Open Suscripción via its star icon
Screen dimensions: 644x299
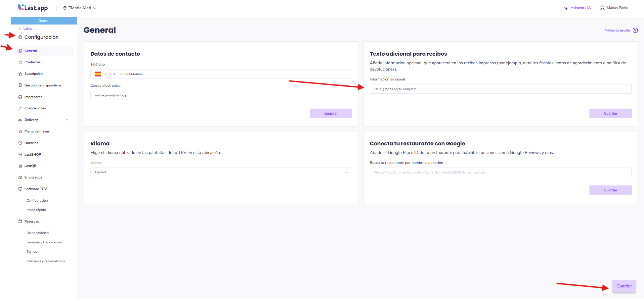20,74
